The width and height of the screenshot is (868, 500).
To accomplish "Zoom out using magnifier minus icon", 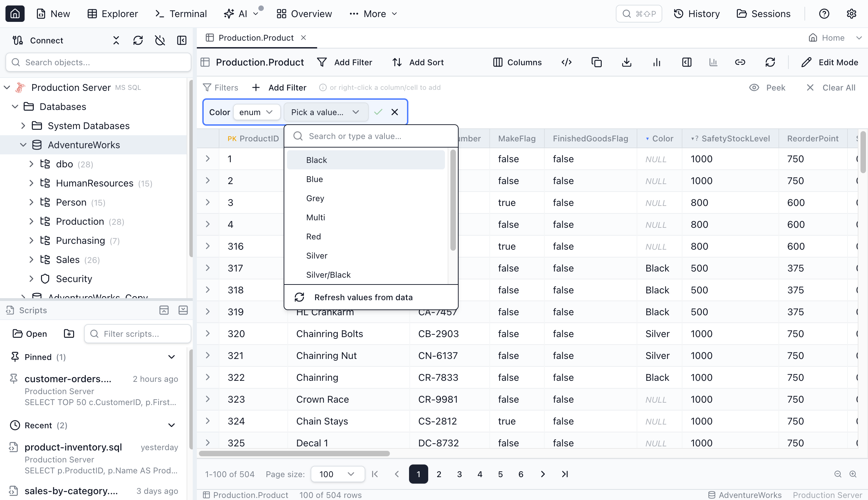I will point(838,474).
